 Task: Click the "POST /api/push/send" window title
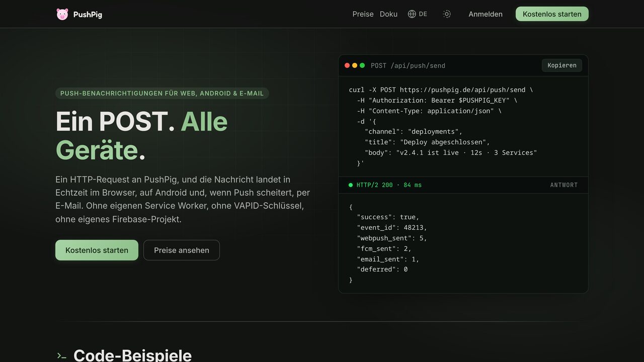pyautogui.click(x=408, y=65)
